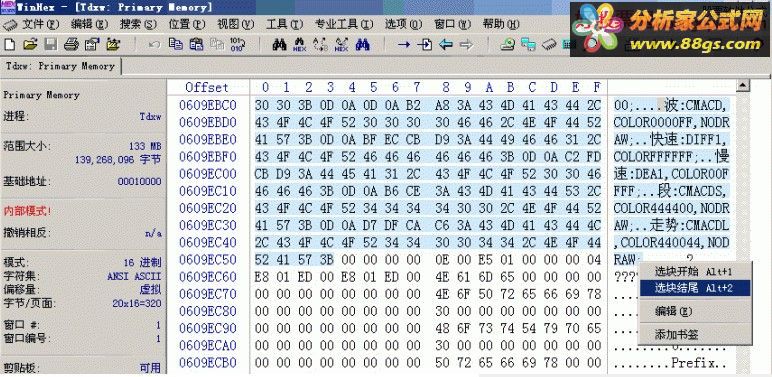The image size is (772, 377).
Task: Open the 窗口(W) menu
Action: point(452,24)
